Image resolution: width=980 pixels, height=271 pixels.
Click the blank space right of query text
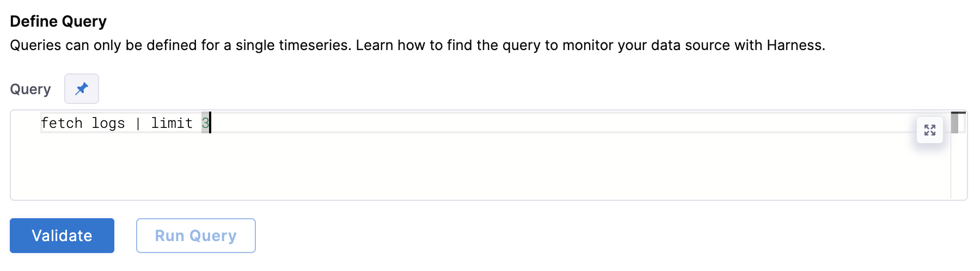544,124
